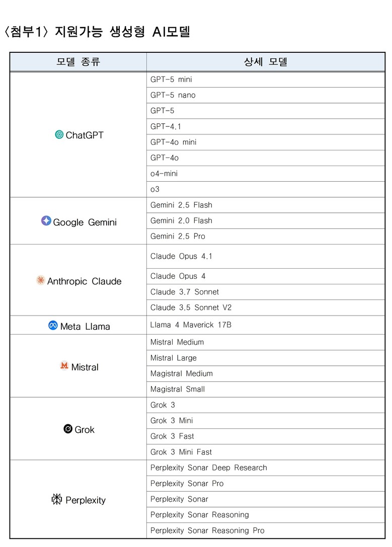Click the o4-mini model entry

[x=164, y=174]
